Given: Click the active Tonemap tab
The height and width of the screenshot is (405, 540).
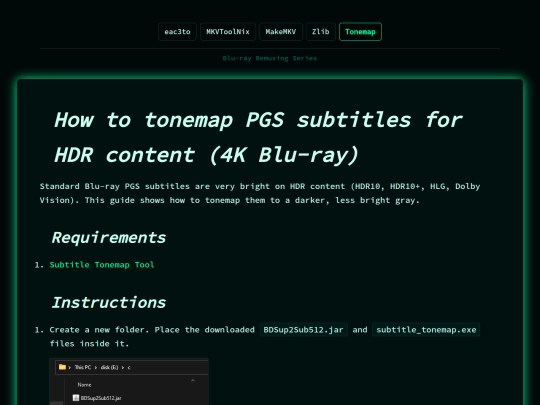Looking at the screenshot, I should (360, 32).
